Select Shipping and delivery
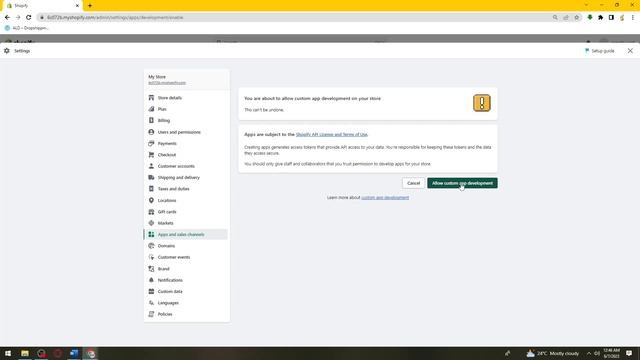Screen dimensions: 640x360 (179, 178)
